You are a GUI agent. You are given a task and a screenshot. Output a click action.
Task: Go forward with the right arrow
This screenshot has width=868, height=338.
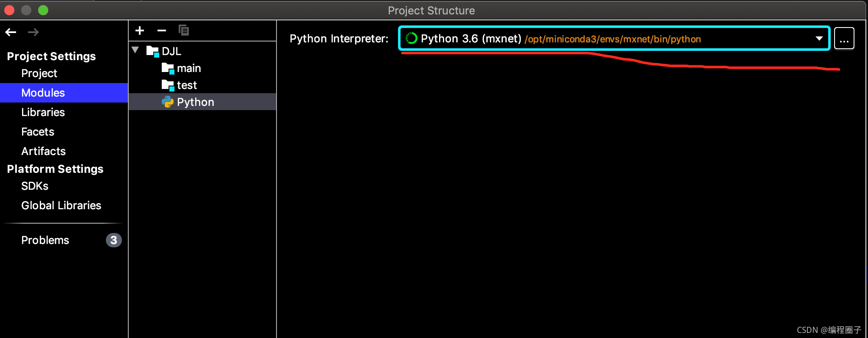coord(33,32)
